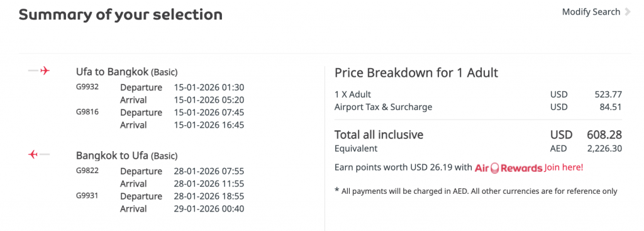The image size is (644, 231).
Task: Click the AED payment disclaimer note
Action: (476, 191)
